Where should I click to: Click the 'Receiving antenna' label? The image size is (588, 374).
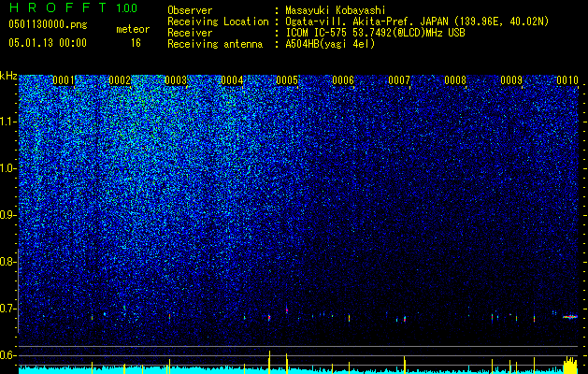click(215, 44)
